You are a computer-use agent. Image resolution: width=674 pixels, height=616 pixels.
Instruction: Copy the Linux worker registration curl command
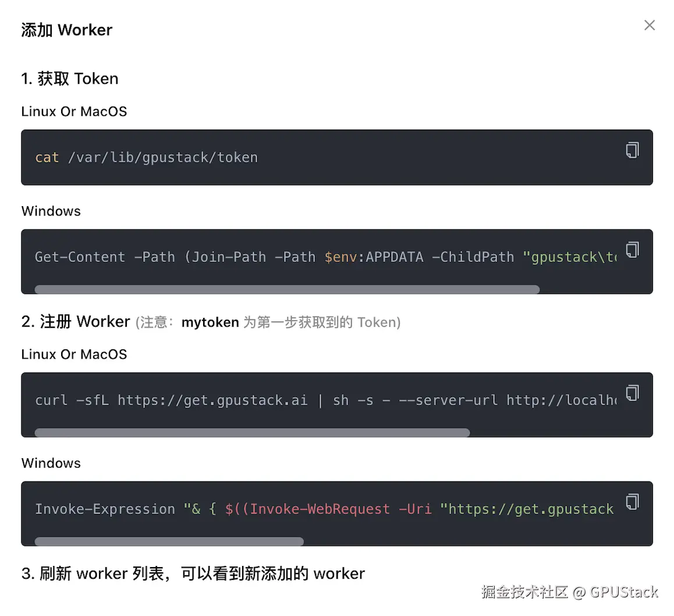tap(632, 393)
